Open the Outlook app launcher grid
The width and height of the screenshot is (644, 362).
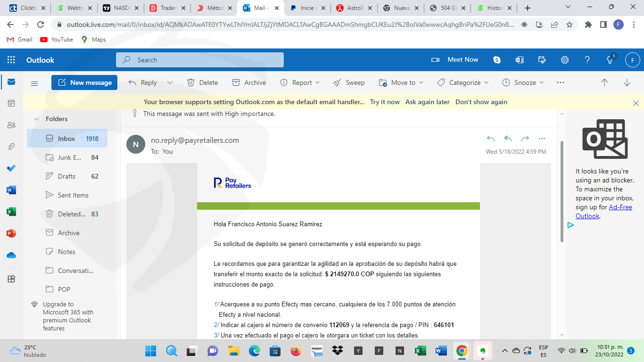click(11, 60)
